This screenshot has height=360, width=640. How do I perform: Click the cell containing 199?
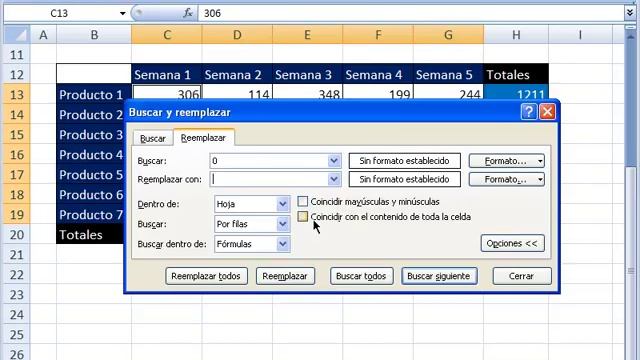[378, 92]
